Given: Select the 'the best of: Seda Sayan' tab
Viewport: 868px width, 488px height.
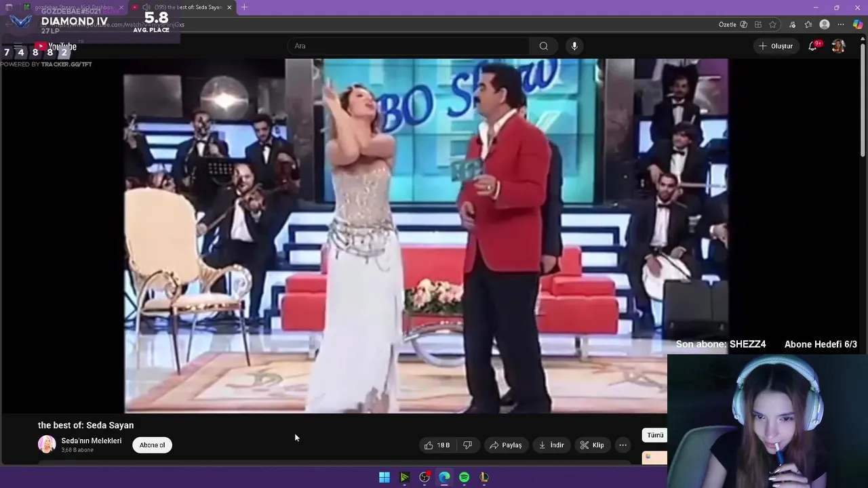Looking at the screenshot, I should [182, 7].
